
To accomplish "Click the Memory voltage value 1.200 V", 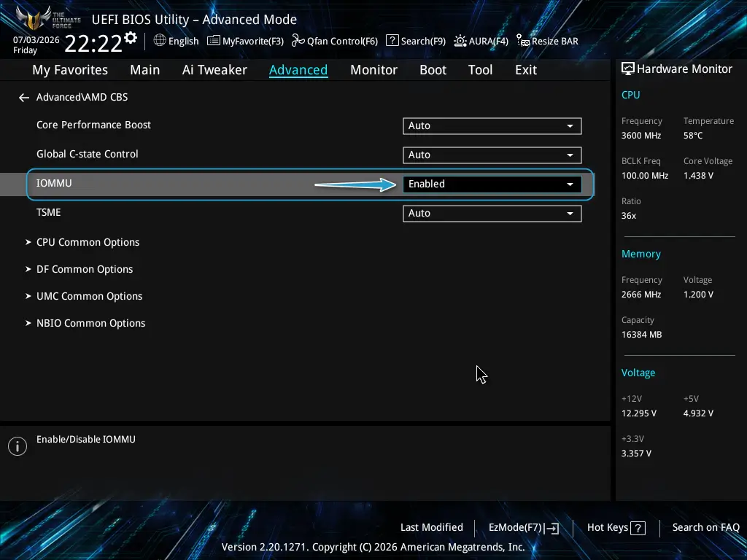I will point(698,295).
